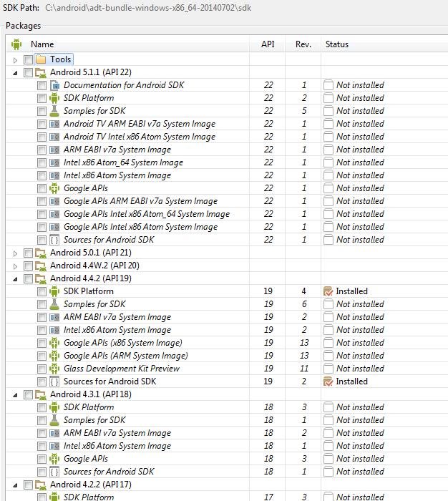Expand the Android 5.0.1 (API 21) node
448x501 pixels.
[x=15, y=253]
